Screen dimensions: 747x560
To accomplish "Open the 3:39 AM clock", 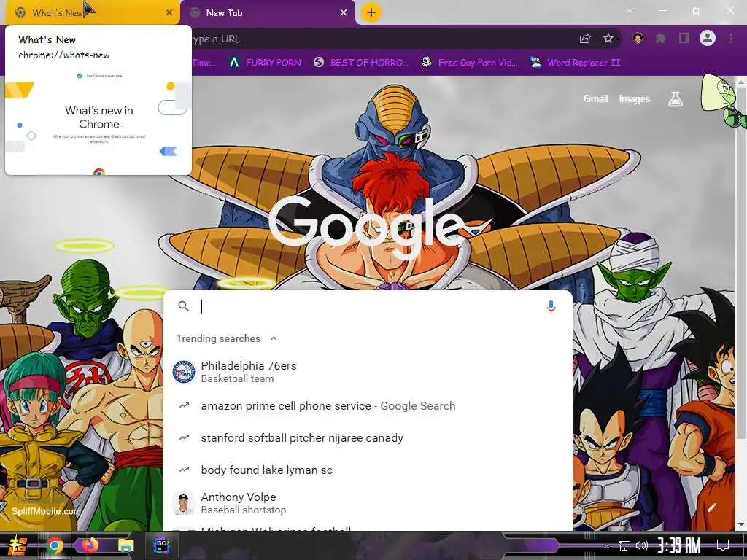I will (x=679, y=545).
